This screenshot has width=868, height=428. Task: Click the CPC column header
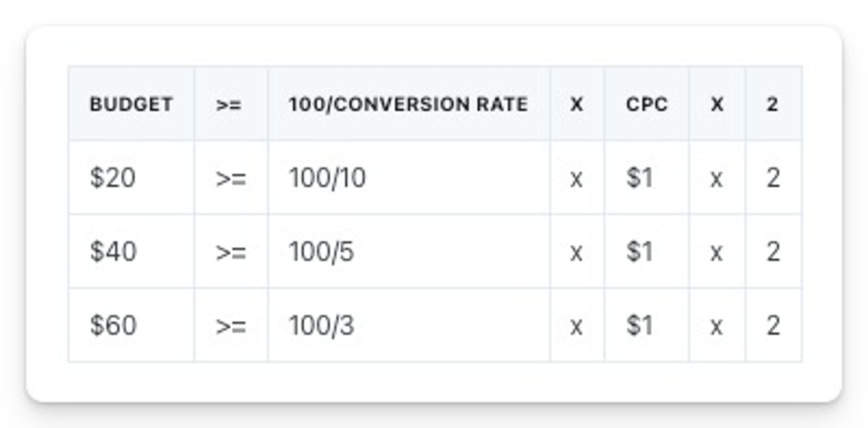646,104
